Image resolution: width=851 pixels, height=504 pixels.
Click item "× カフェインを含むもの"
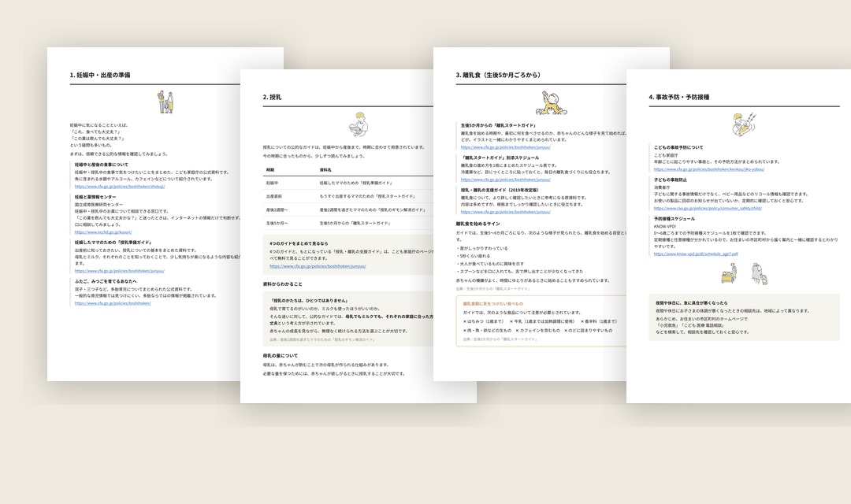pyautogui.click(x=537, y=331)
